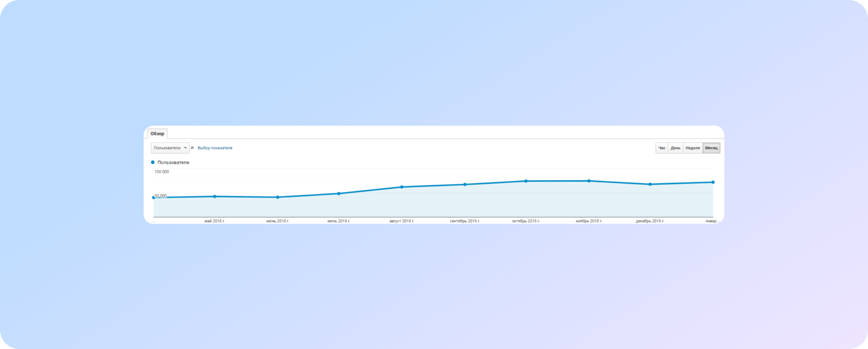Click the октябрь 2018 г. axis label

point(526,221)
